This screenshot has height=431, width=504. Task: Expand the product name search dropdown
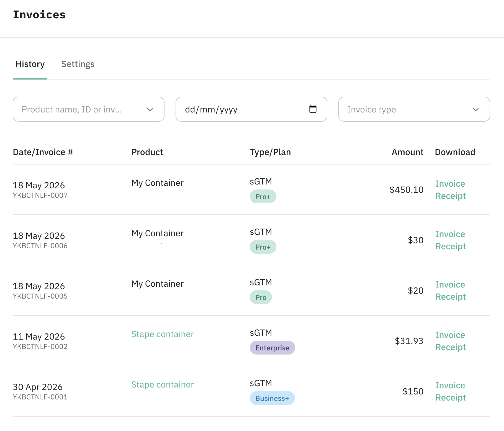(89, 109)
